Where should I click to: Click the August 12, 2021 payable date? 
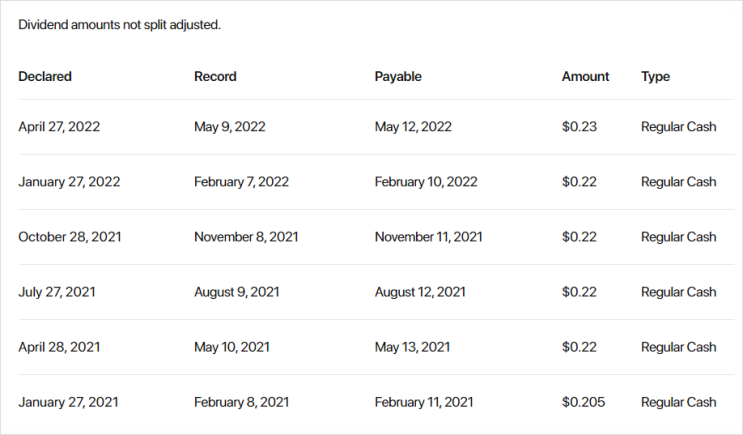[x=420, y=292]
